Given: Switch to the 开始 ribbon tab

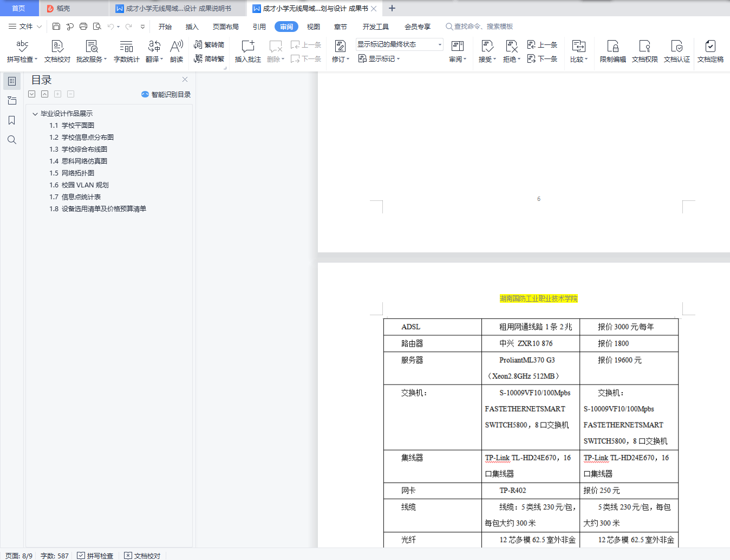Looking at the screenshot, I should point(165,27).
